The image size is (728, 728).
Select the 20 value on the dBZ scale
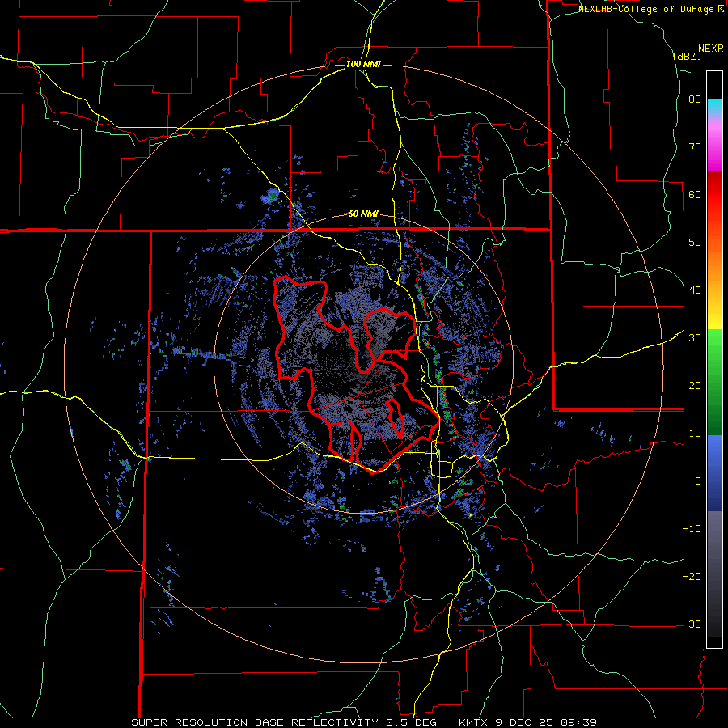(695, 386)
